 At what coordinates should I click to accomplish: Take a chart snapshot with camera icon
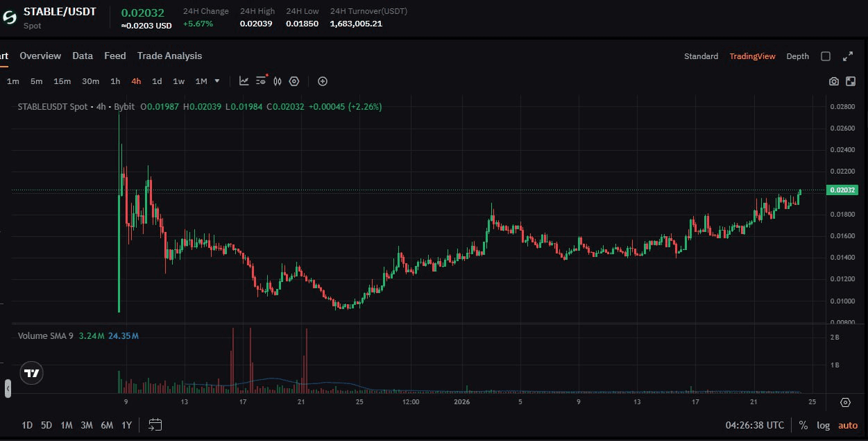pos(833,81)
